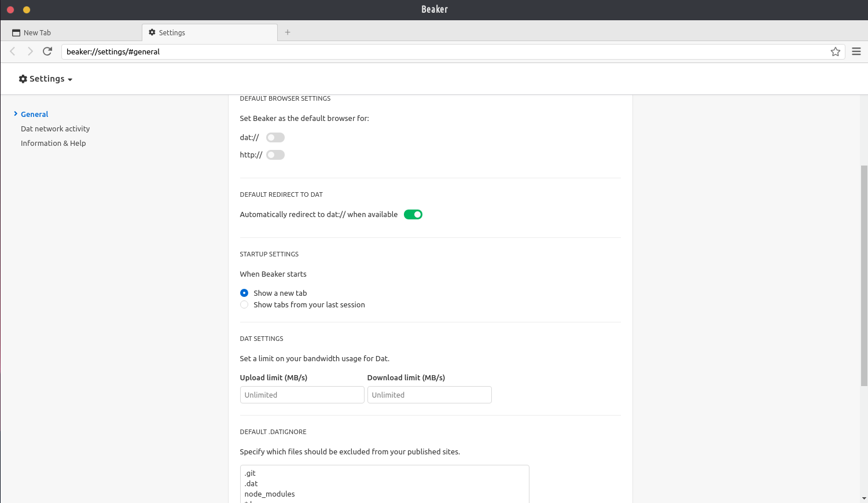Click the red window close button
The height and width of the screenshot is (503, 868).
(10, 9)
